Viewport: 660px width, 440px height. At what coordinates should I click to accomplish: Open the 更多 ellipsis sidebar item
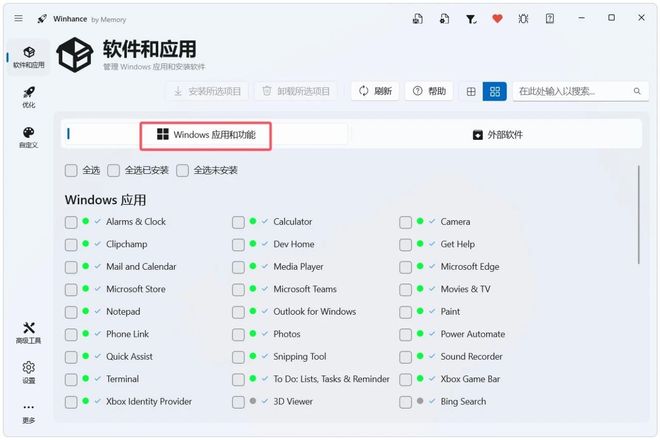pyautogui.click(x=29, y=413)
